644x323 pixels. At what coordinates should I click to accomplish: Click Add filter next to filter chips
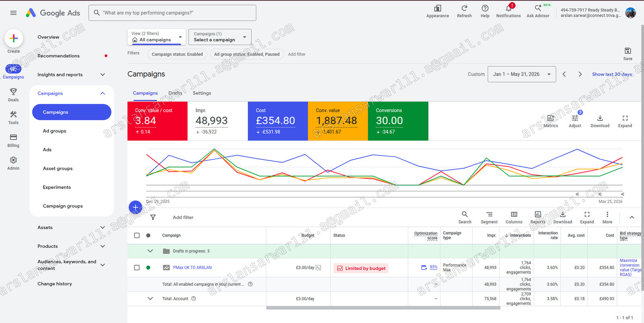pos(297,54)
